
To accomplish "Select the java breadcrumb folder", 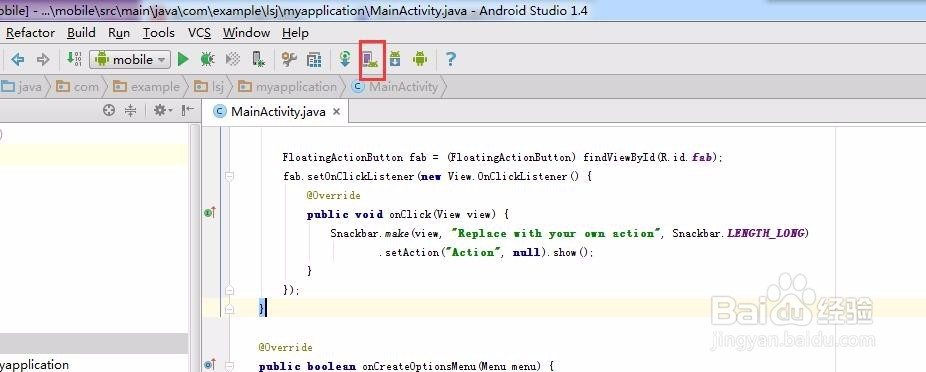I will tap(22, 87).
